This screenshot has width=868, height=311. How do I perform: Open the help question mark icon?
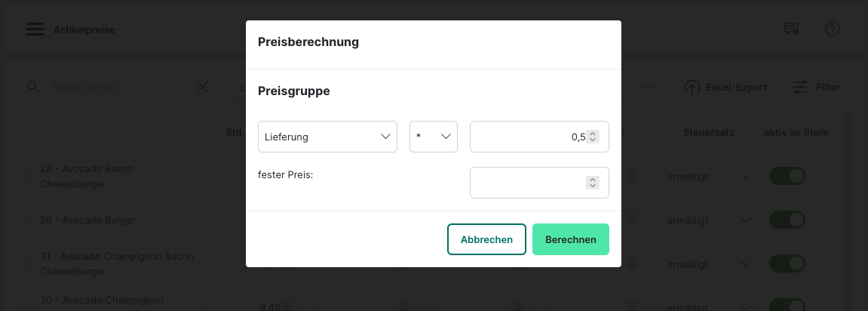(x=833, y=29)
